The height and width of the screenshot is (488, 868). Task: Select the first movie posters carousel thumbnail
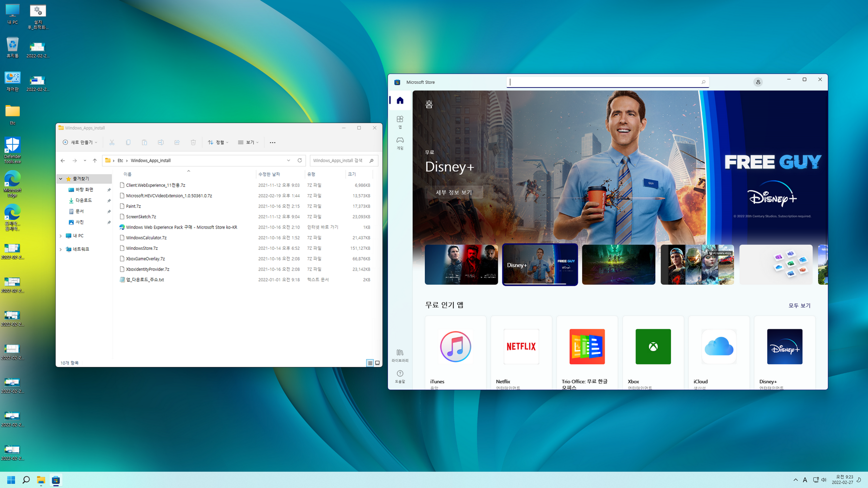coord(461,264)
